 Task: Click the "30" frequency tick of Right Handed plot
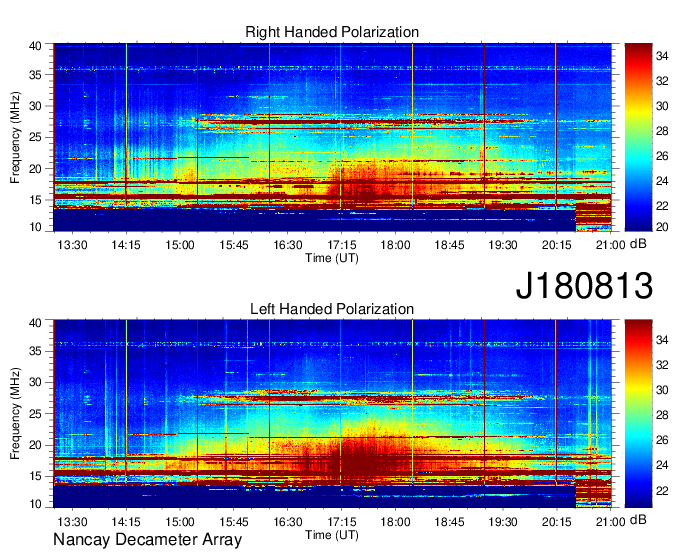35,106
